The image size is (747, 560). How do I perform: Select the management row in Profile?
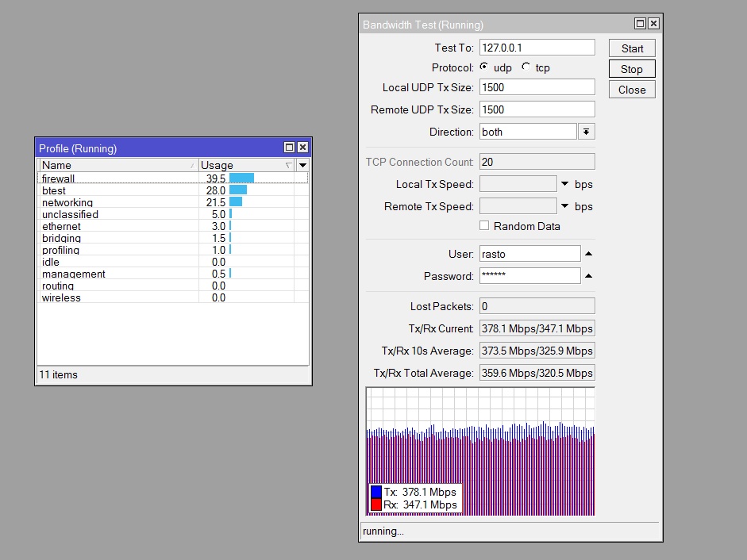pyautogui.click(x=172, y=274)
